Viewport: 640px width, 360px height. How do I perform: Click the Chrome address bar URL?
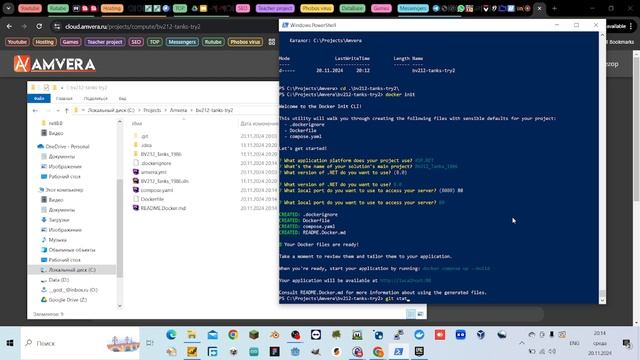click(x=133, y=27)
